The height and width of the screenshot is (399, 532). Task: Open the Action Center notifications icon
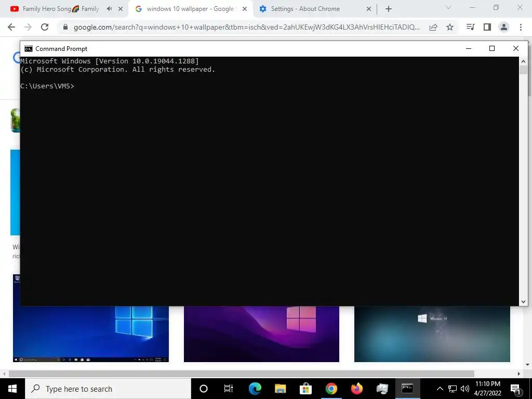(x=515, y=389)
